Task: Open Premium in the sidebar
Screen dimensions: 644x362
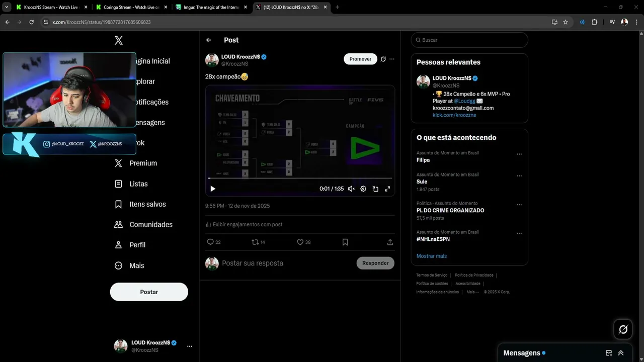Action: pyautogui.click(x=136, y=163)
